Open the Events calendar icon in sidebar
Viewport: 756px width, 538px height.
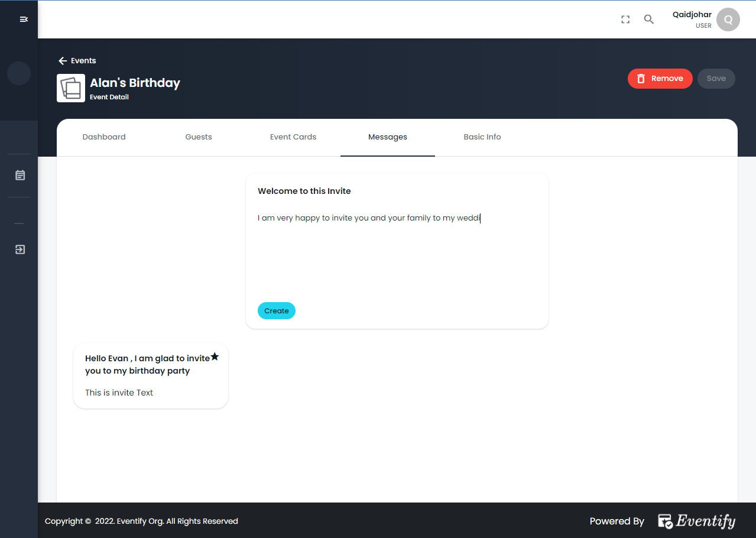(x=20, y=175)
